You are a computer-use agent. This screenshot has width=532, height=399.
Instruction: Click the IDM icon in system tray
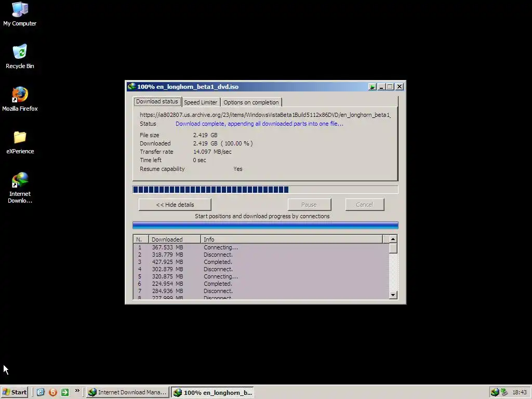point(495,392)
